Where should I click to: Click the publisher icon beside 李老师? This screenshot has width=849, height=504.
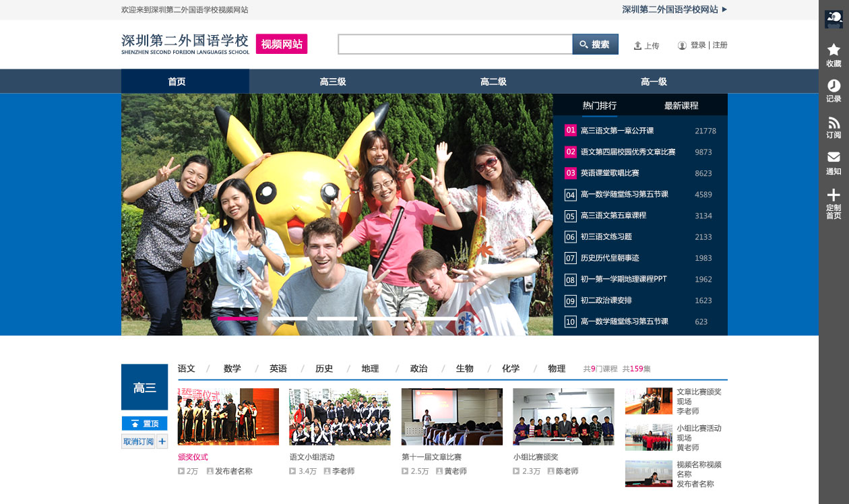(327, 471)
